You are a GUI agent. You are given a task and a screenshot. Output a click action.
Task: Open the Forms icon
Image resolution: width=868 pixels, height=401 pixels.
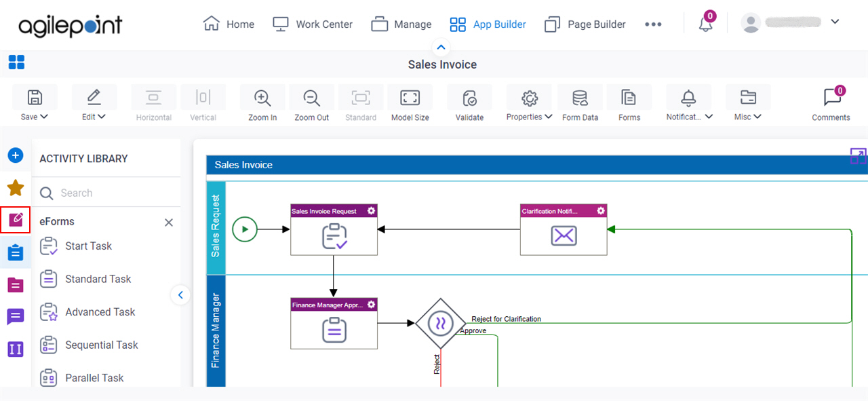[x=629, y=98]
